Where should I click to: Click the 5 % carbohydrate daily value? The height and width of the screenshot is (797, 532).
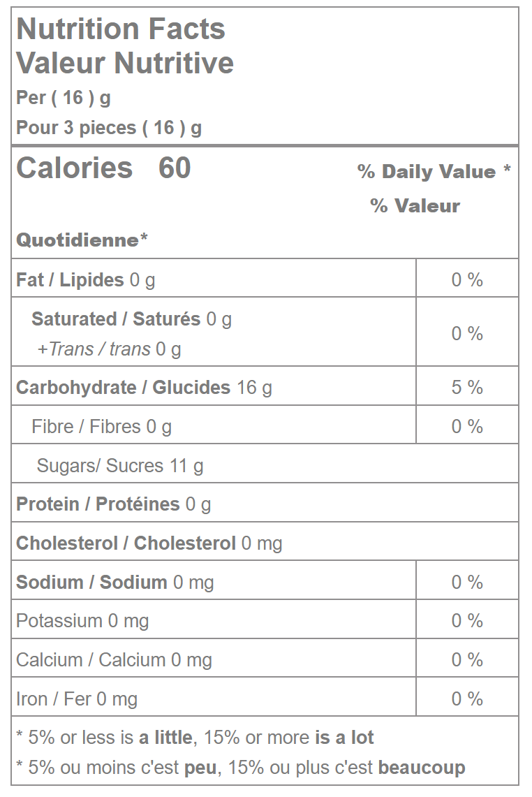[467, 388]
